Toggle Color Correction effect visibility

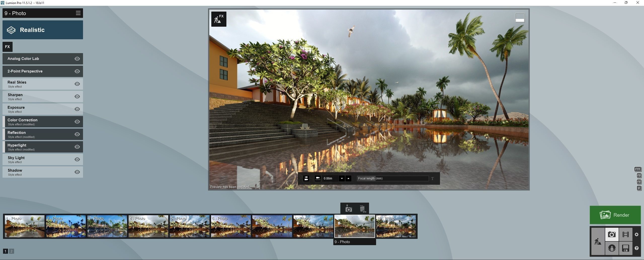77,122
